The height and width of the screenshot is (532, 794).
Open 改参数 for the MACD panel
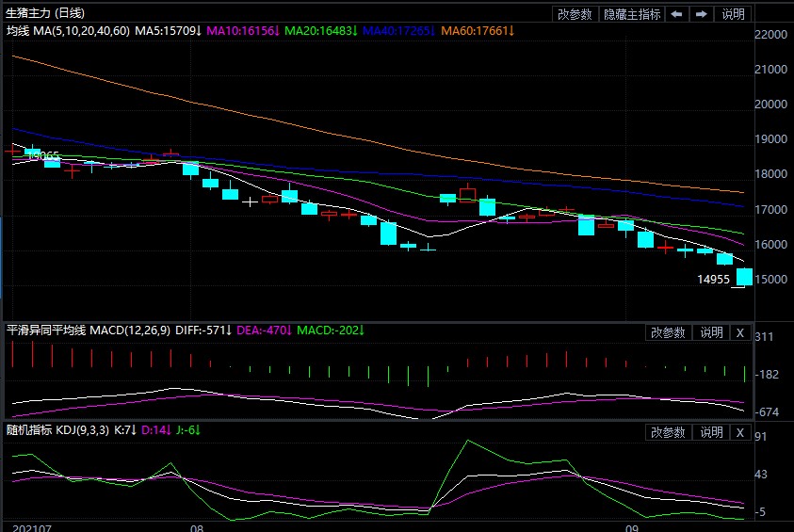pyautogui.click(x=668, y=332)
